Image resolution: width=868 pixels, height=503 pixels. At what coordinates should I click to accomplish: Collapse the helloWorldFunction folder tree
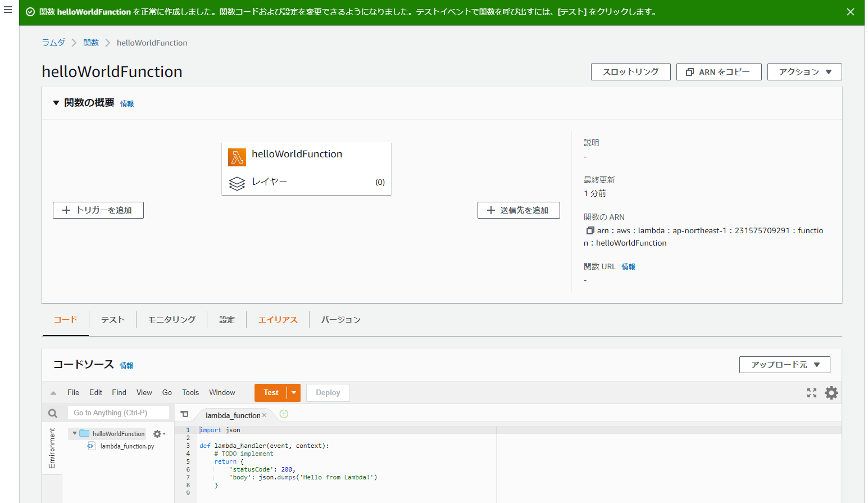point(75,433)
